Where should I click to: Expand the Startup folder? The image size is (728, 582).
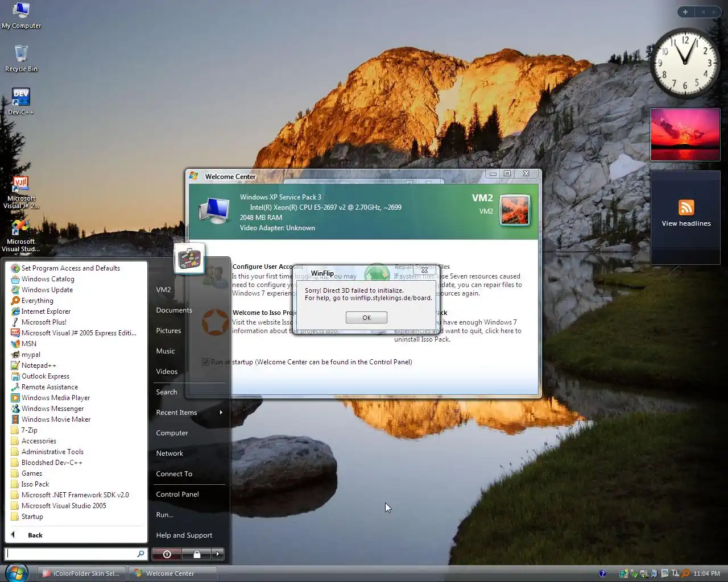[32, 517]
